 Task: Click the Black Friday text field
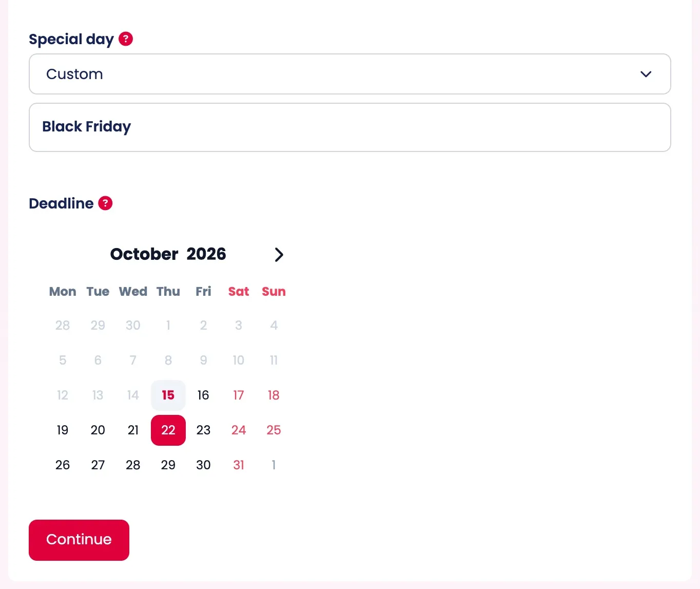pyautogui.click(x=350, y=127)
